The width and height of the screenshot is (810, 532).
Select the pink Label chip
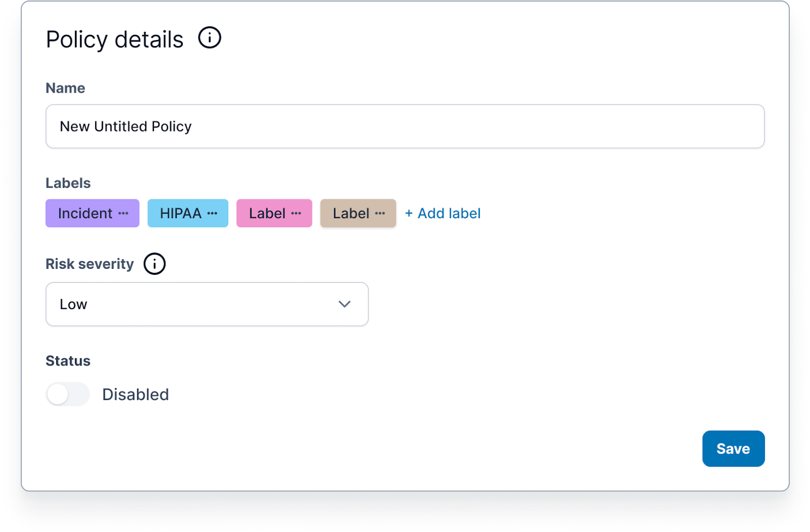274,213
